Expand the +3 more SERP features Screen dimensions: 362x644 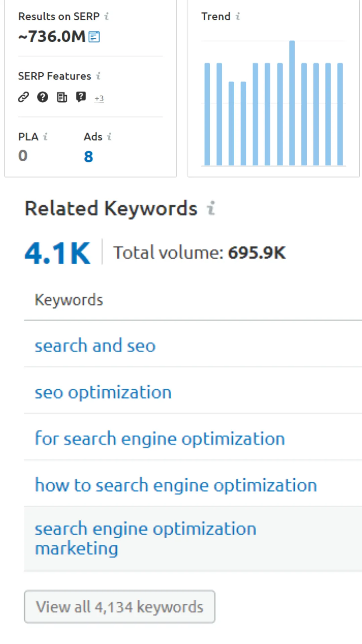click(x=99, y=99)
